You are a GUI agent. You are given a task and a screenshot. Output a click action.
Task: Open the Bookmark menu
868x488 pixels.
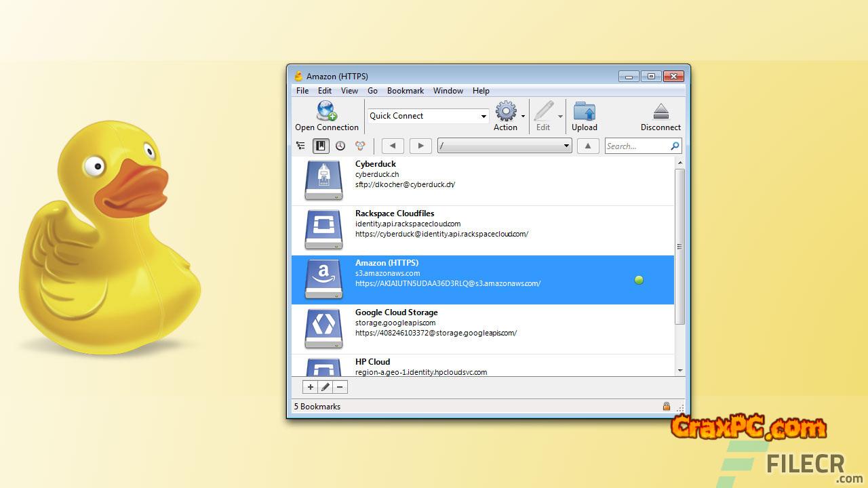405,91
